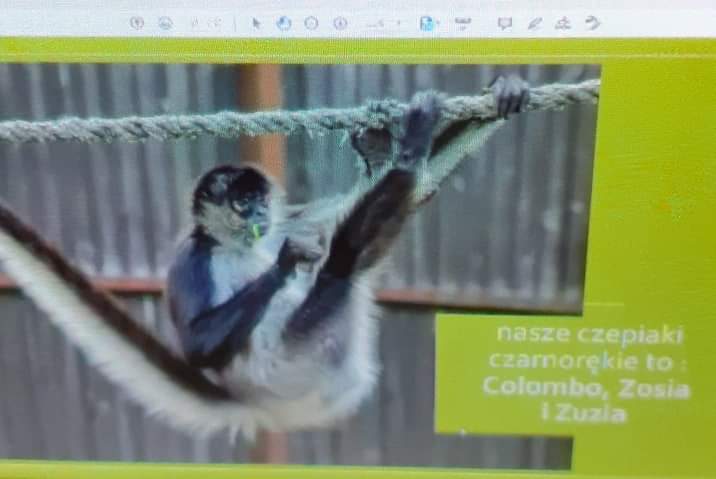716x479 pixels.
Task: Open the stamp/sign tool
Action: 563,23
